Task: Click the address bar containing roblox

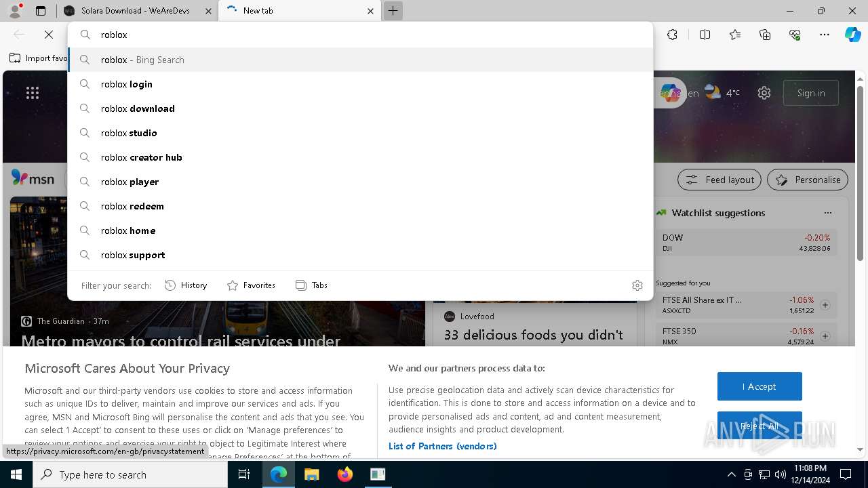Action: (x=360, y=35)
